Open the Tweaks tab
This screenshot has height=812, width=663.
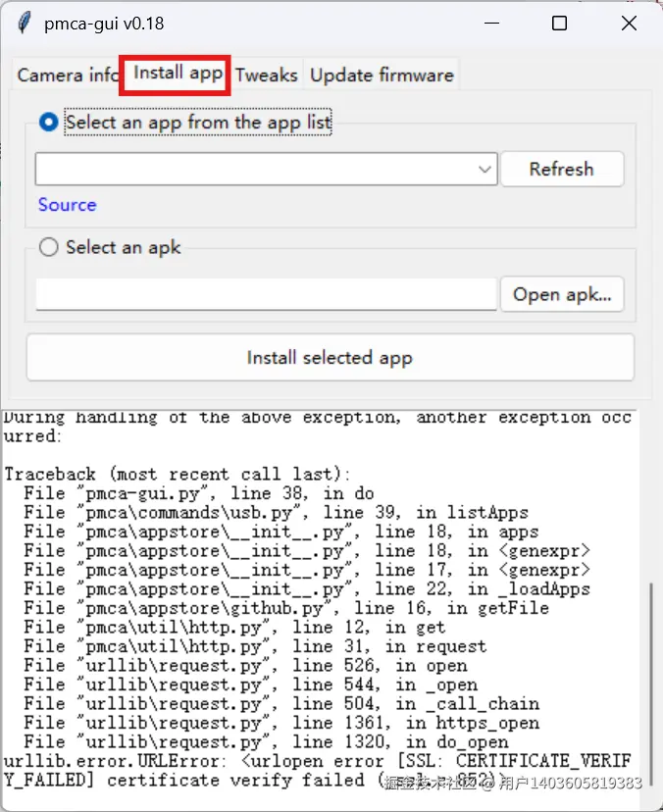266,76
